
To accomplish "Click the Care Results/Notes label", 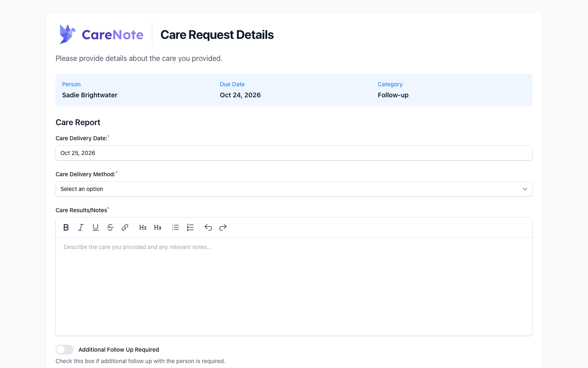I will coord(81,210).
